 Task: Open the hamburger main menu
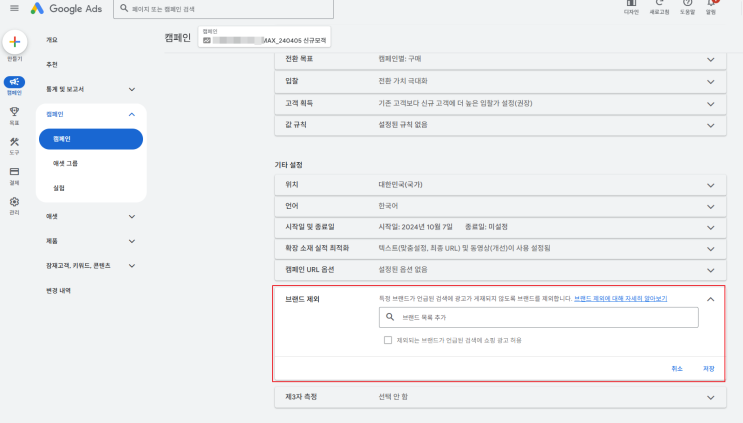14,8
